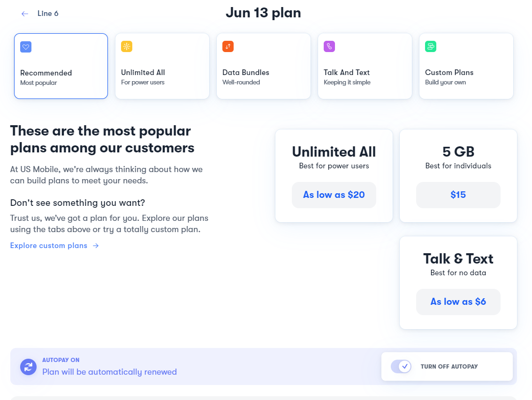Click the As low as $6 button

[458, 302]
